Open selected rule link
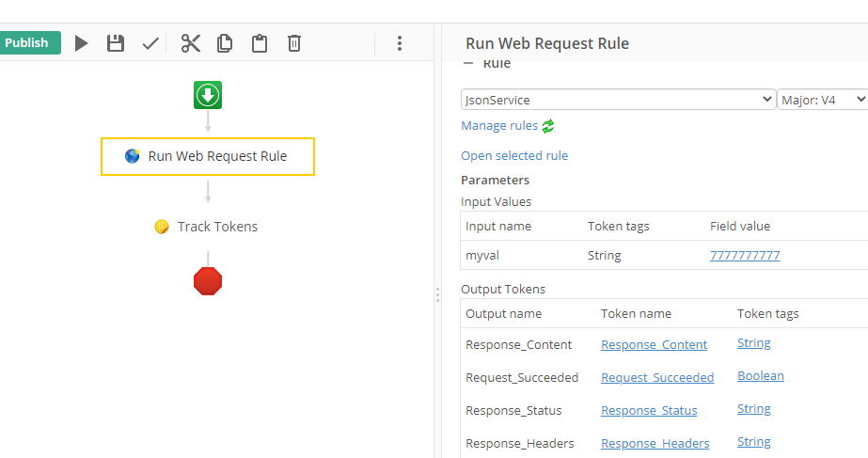The width and height of the screenshot is (868, 458). tap(514, 156)
